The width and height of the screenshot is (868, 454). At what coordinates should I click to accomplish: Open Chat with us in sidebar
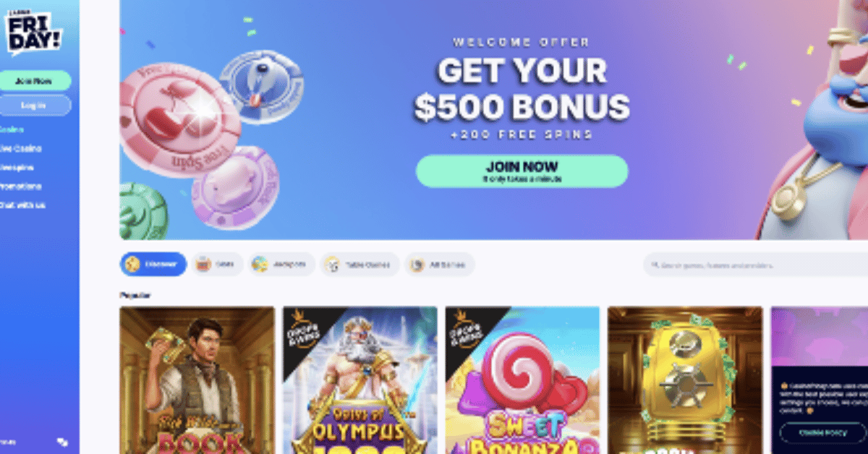[22, 205]
